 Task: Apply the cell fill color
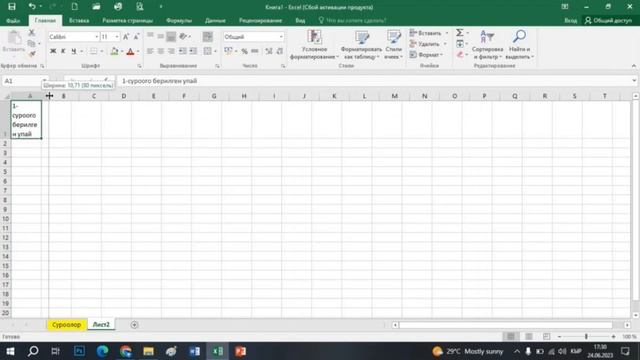pyautogui.click(x=114, y=51)
